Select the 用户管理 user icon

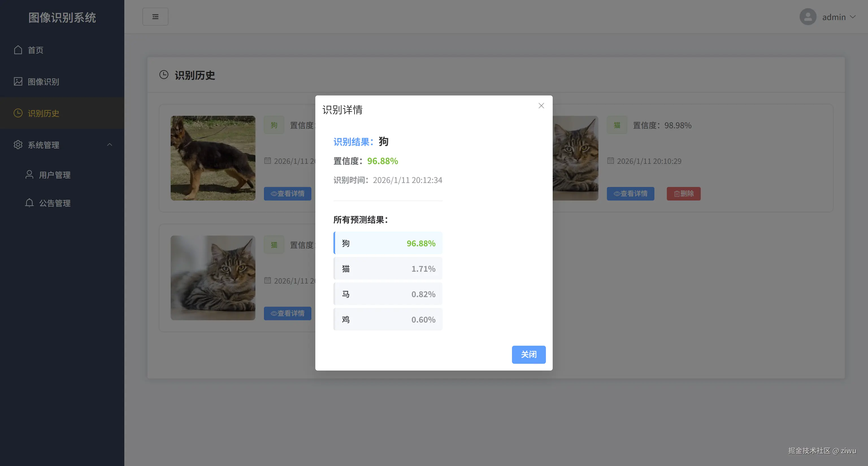[x=29, y=175]
